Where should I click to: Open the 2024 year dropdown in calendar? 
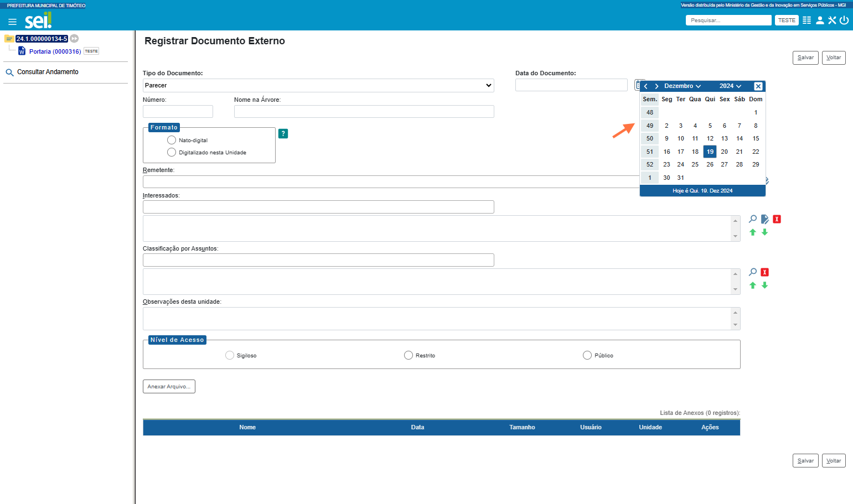[x=730, y=86]
